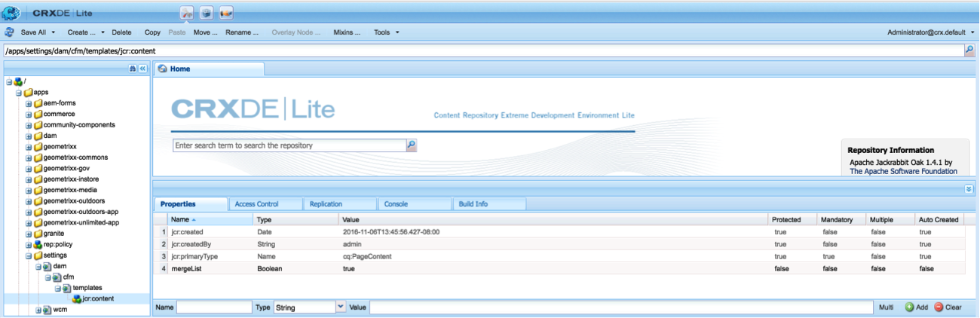980x318 pixels.
Task: Open the Tools dropdown in the toolbar
Action: (386, 32)
